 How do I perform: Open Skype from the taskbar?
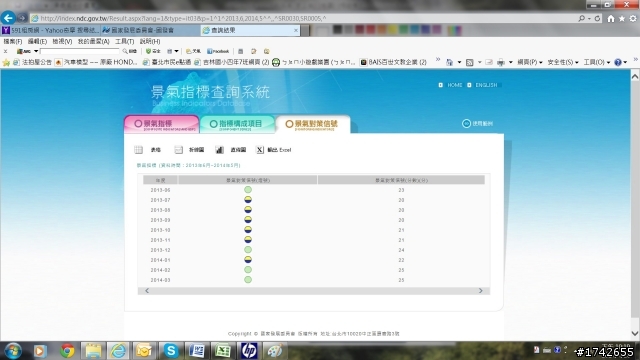pyautogui.click(x=171, y=351)
